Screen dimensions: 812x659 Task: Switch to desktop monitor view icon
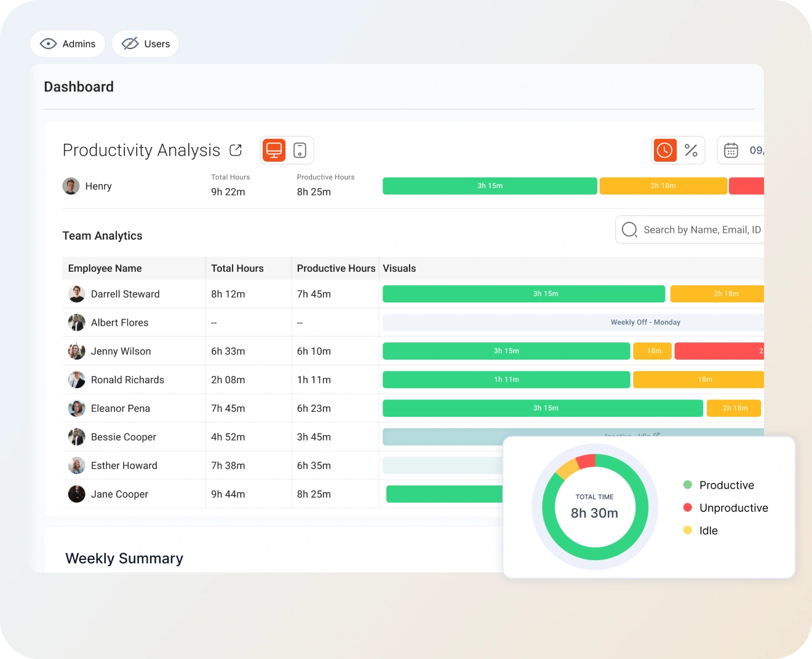274,150
